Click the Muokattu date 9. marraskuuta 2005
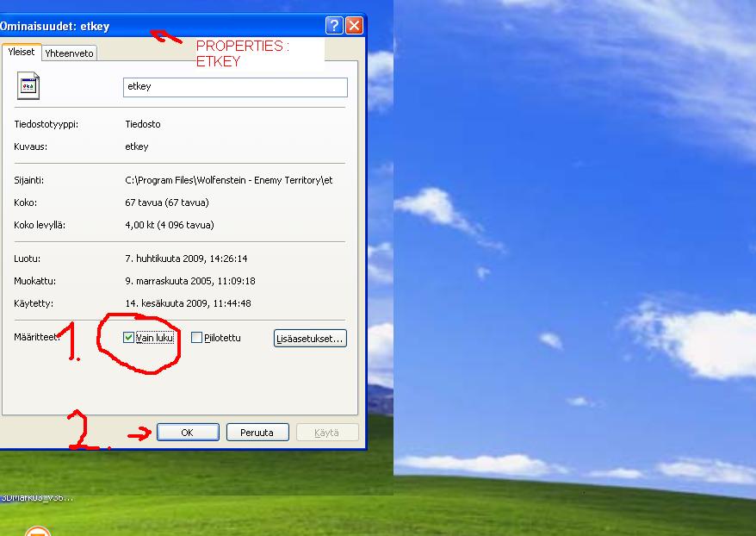This screenshot has width=756, height=536. pyautogui.click(x=189, y=281)
